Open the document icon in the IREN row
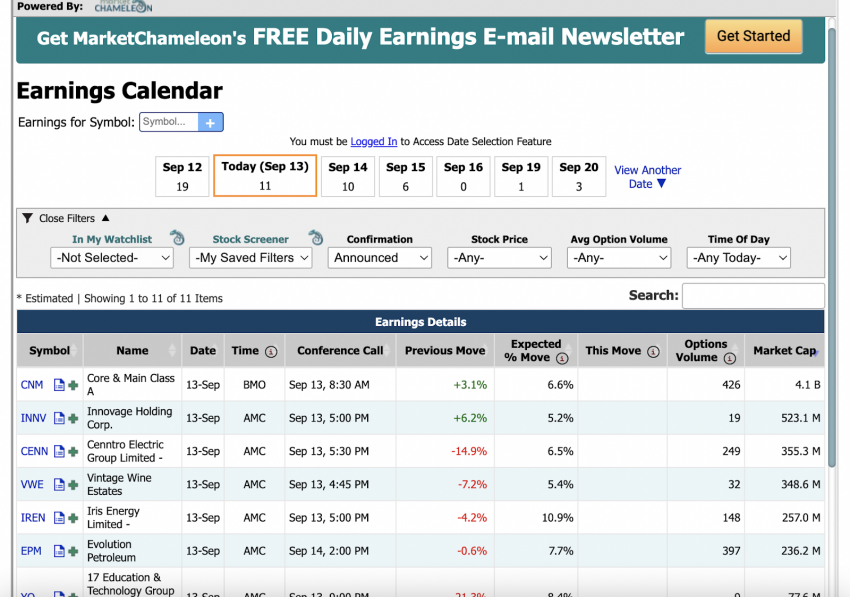Image resolution: width=850 pixels, height=597 pixels. point(59,518)
